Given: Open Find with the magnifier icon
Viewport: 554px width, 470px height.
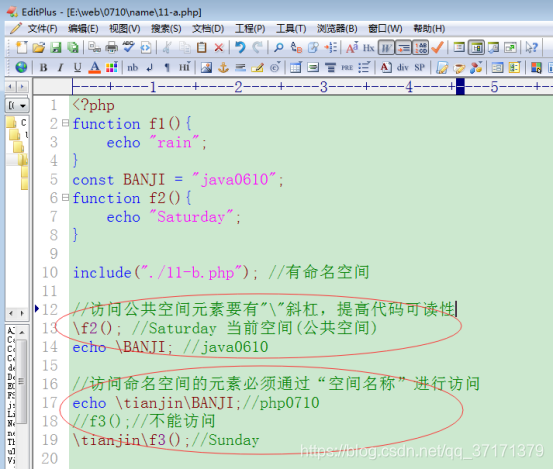Looking at the screenshot, I should [279, 47].
